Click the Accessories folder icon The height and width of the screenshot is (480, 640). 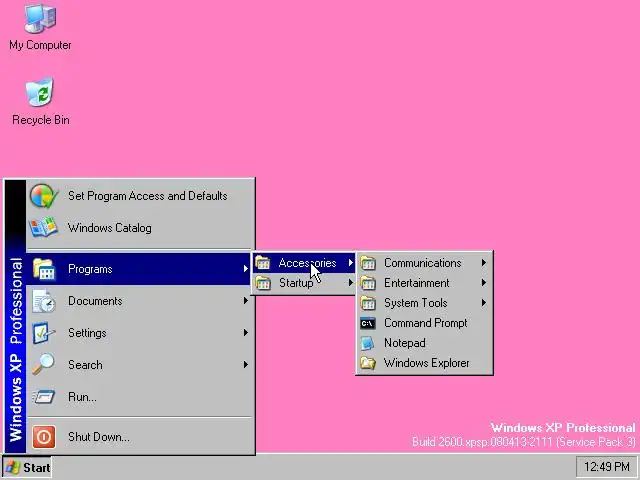[263, 263]
